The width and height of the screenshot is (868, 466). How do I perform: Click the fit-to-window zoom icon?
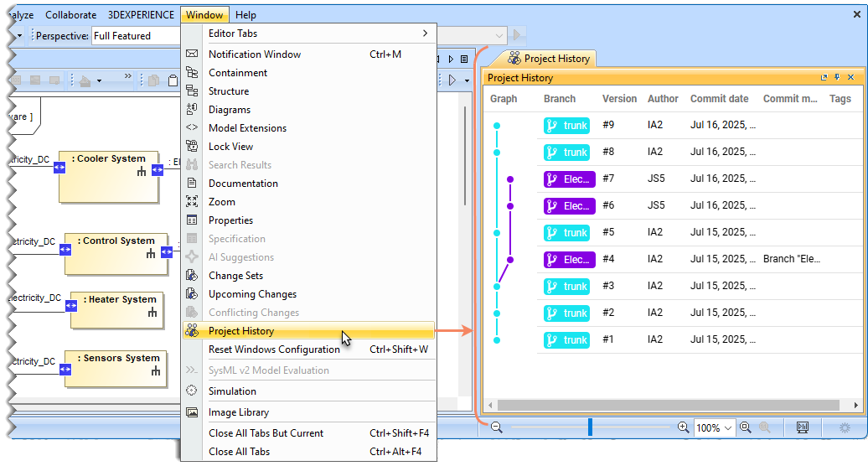[746, 427]
